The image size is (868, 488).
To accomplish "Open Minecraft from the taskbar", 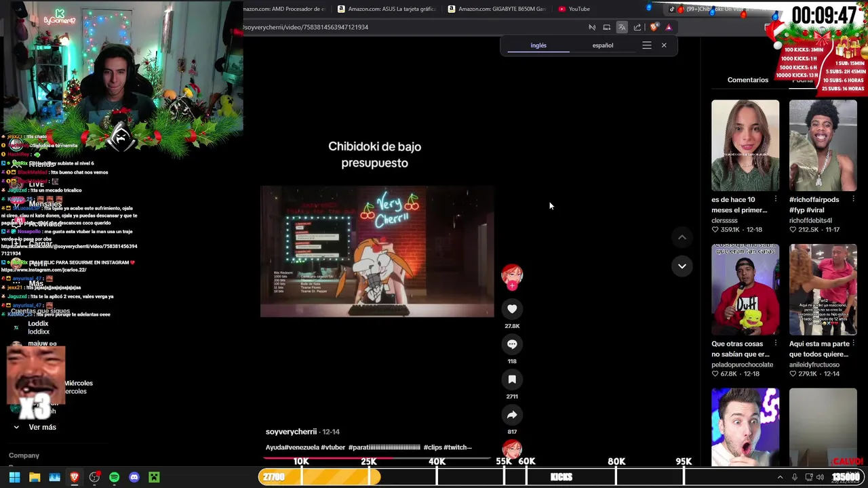I will [154, 477].
